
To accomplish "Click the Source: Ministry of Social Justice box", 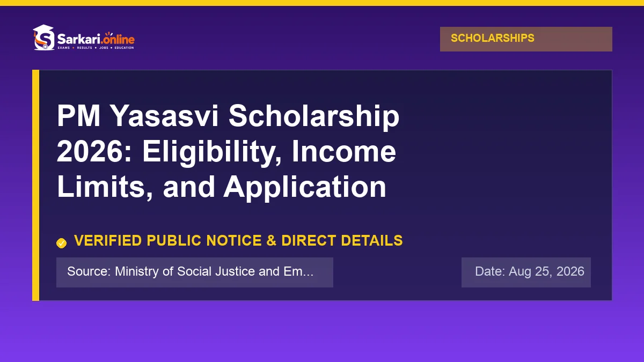I will pyautogui.click(x=195, y=272).
